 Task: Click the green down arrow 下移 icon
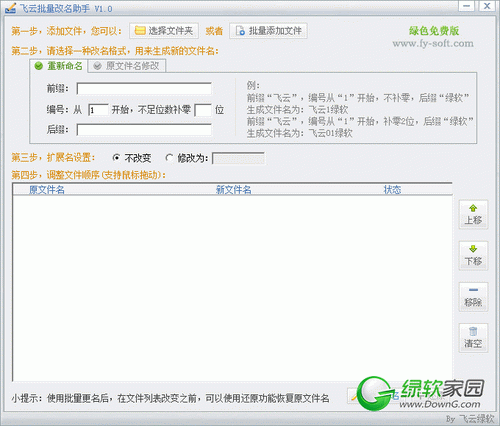click(473, 249)
